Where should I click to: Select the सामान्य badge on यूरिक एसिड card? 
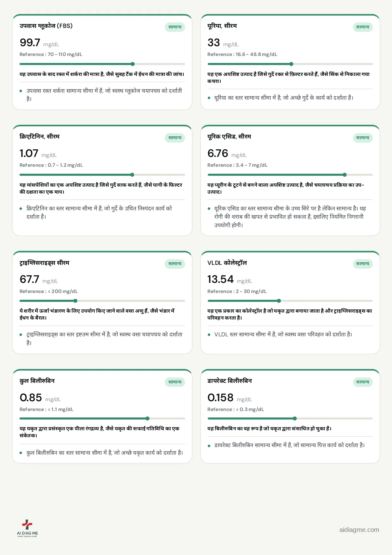[363, 138]
